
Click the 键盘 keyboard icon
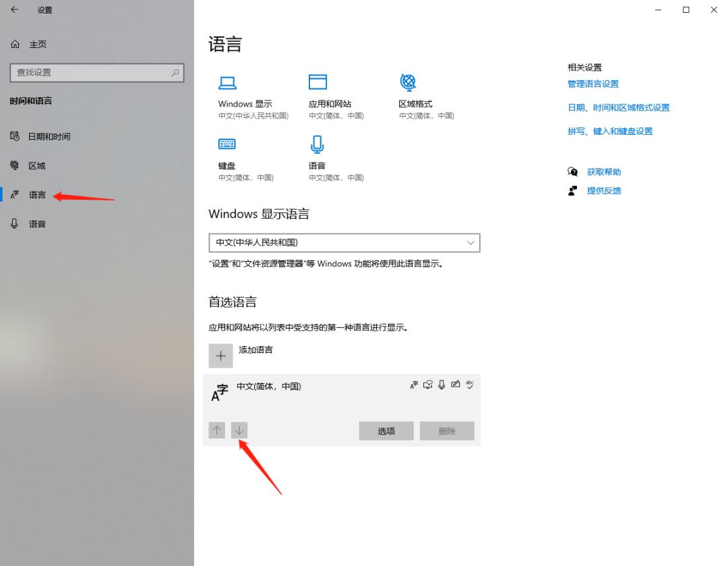click(226, 144)
